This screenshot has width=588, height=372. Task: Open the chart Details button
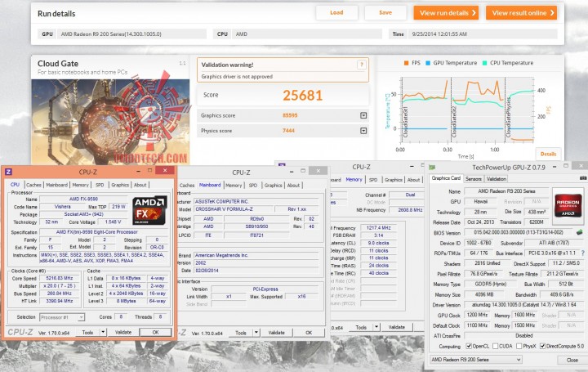point(548,154)
